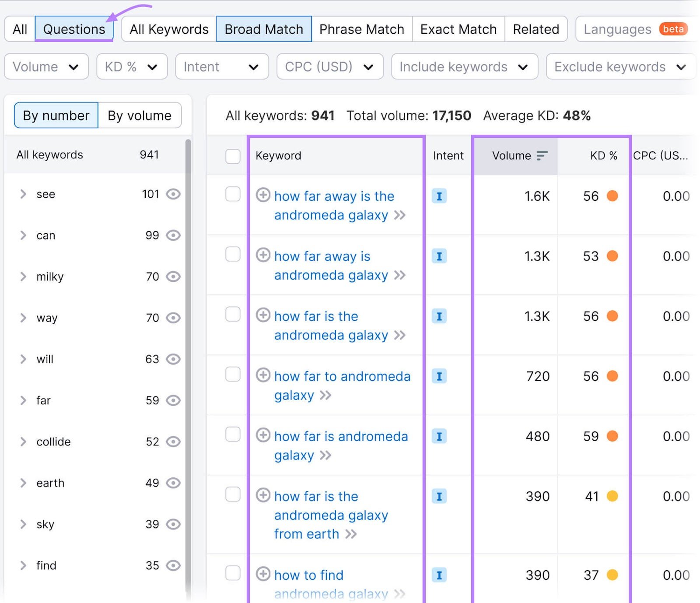Click the plus icon beside "how far to andromeda galaxy"
This screenshot has height=603, width=700.
click(x=263, y=376)
